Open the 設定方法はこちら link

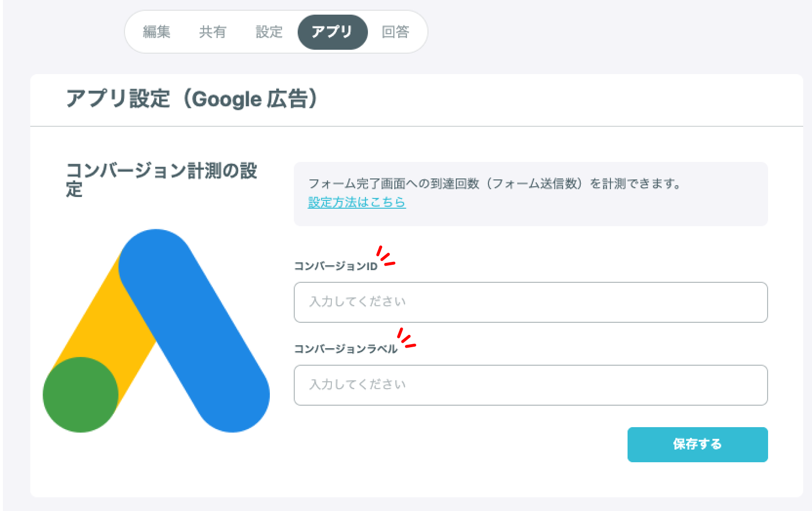357,202
